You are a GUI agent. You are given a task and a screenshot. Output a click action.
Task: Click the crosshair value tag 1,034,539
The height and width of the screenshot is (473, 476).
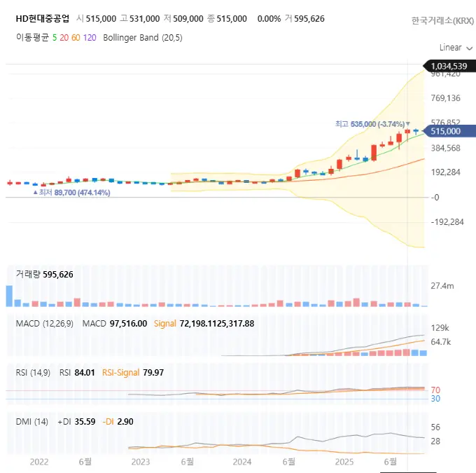tap(449, 66)
